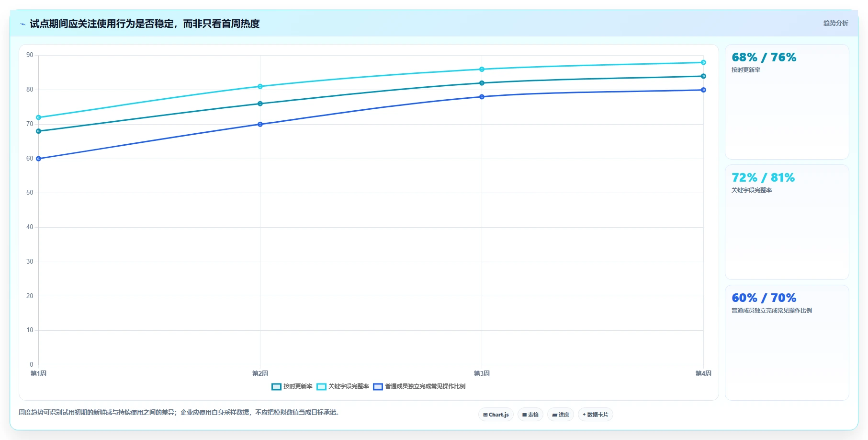Click the 第3周 x-axis label

click(x=482, y=373)
